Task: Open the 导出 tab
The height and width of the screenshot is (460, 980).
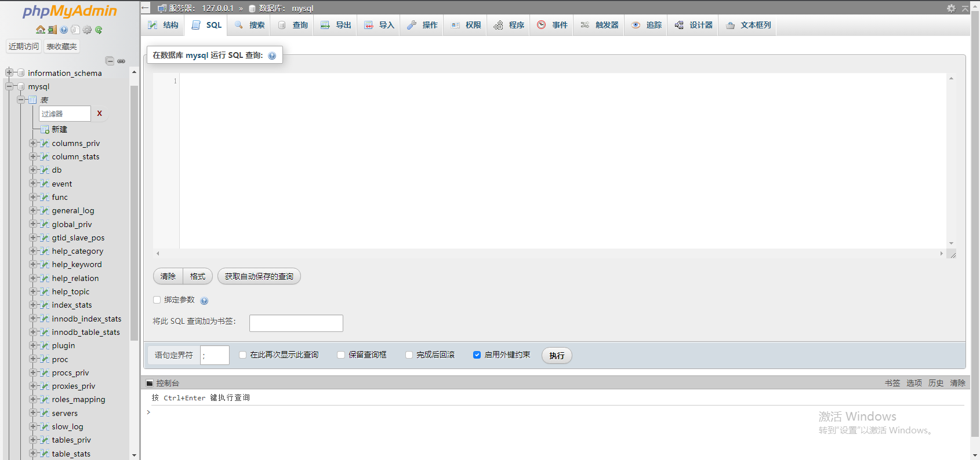Action: click(336, 25)
